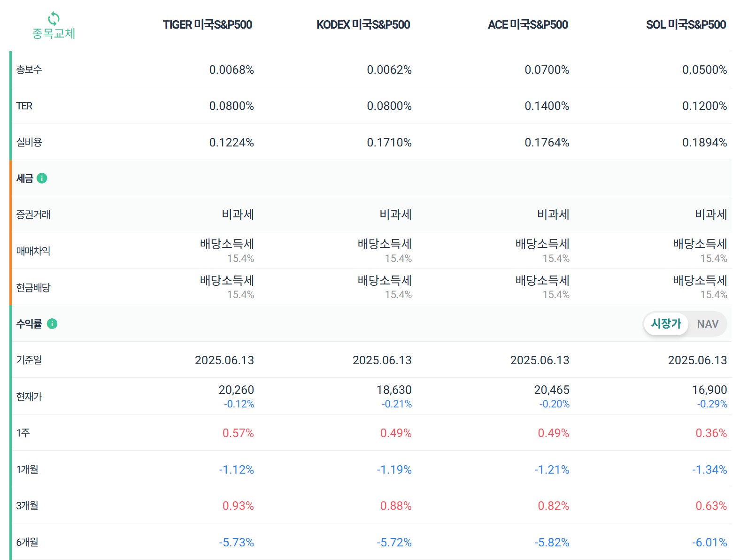740x560 pixels.
Task: Click the 현재가 row label
Action: (x=29, y=397)
